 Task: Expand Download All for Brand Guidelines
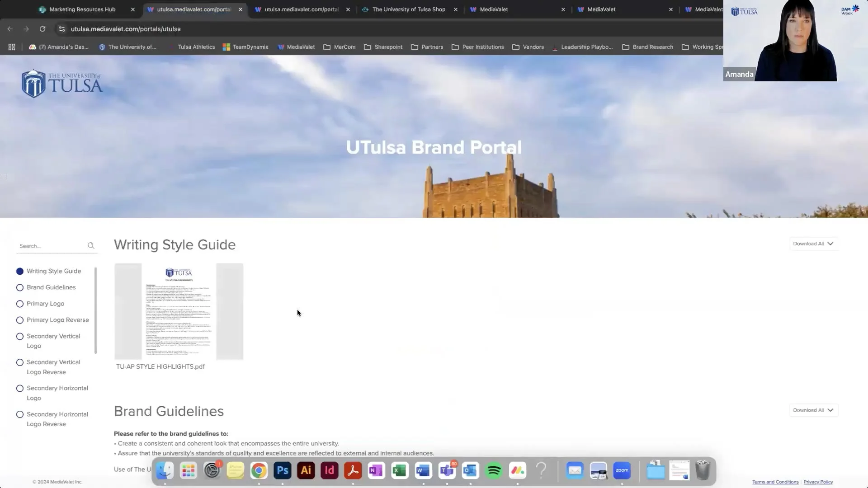coord(813,410)
